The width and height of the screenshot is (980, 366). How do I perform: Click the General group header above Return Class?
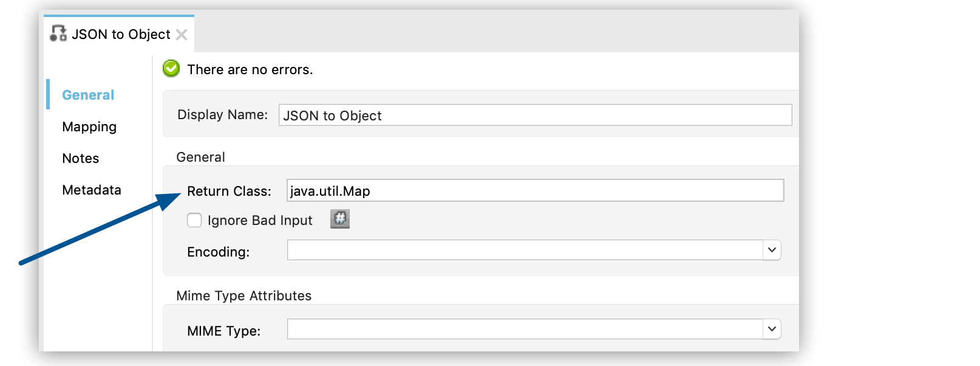(200, 157)
